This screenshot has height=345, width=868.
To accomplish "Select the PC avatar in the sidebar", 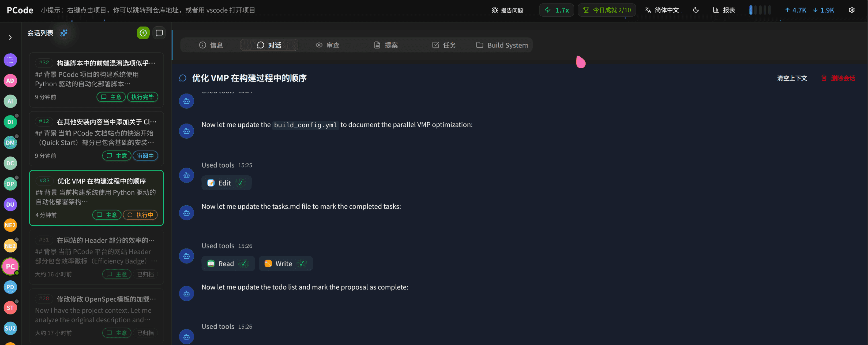I will (x=10, y=266).
